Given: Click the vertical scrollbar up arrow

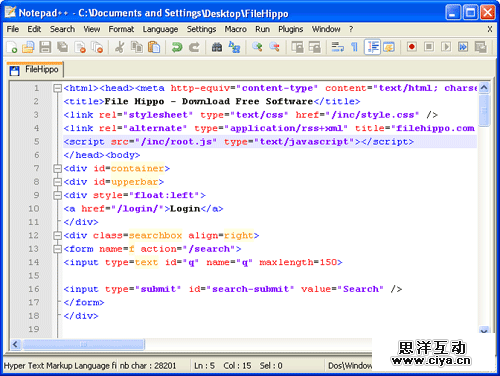Looking at the screenshot, I should pyautogui.click(x=484, y=88).
